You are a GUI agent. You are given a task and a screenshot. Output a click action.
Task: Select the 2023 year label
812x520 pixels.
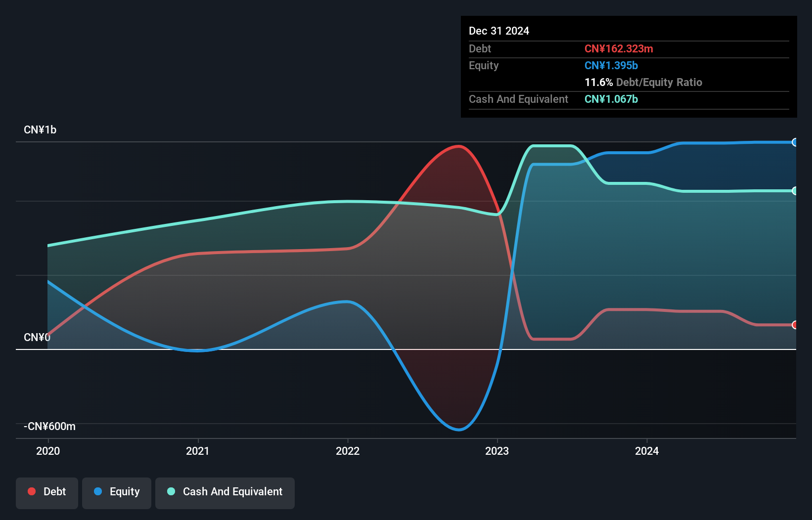497,451
